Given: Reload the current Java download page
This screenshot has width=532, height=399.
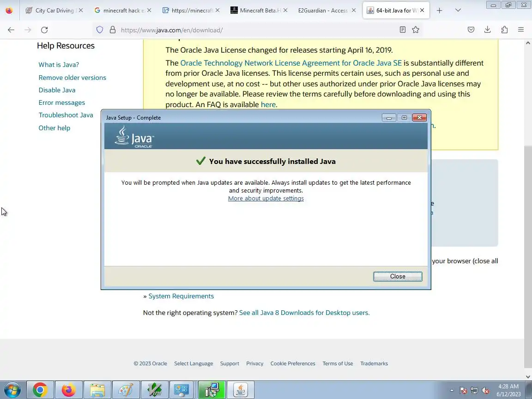Looking at the screenshot, I should coord(44,30).
